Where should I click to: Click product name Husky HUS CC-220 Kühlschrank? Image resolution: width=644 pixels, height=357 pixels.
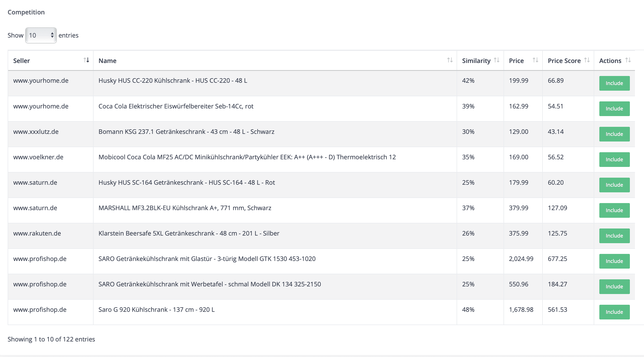[x=173, y=80]
